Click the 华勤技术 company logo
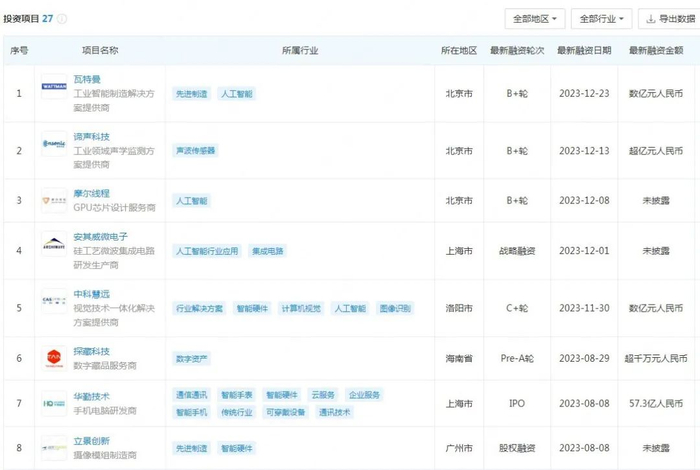The image size is (700, 470). [54, 403]
